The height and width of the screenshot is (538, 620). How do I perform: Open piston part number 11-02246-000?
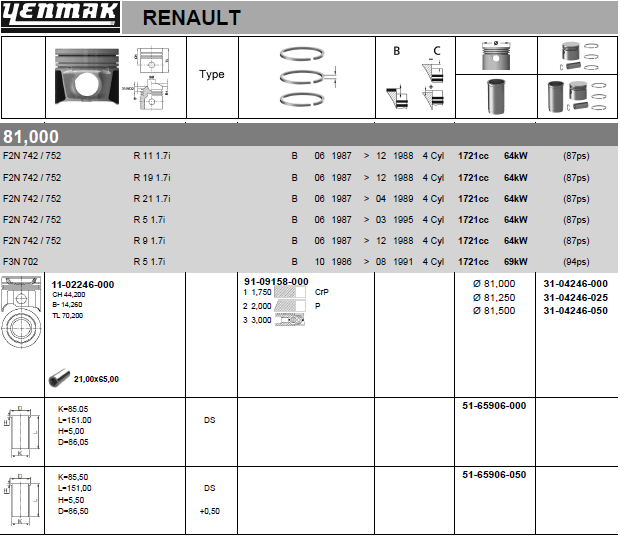tap(83, 285)
